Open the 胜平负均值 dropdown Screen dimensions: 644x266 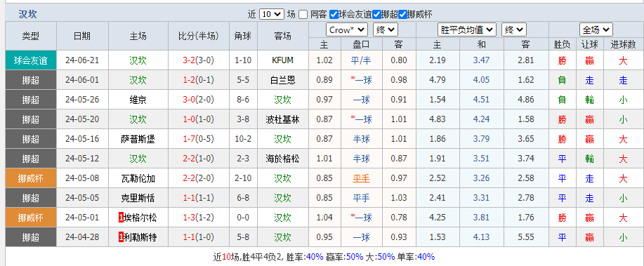[467, 30]
